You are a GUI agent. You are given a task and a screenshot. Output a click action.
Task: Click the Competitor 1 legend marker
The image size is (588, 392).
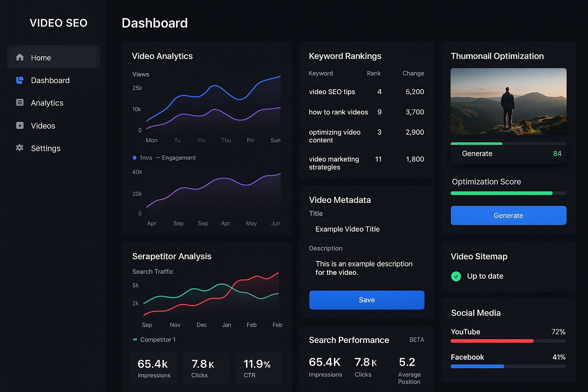[x=135, y=340]
